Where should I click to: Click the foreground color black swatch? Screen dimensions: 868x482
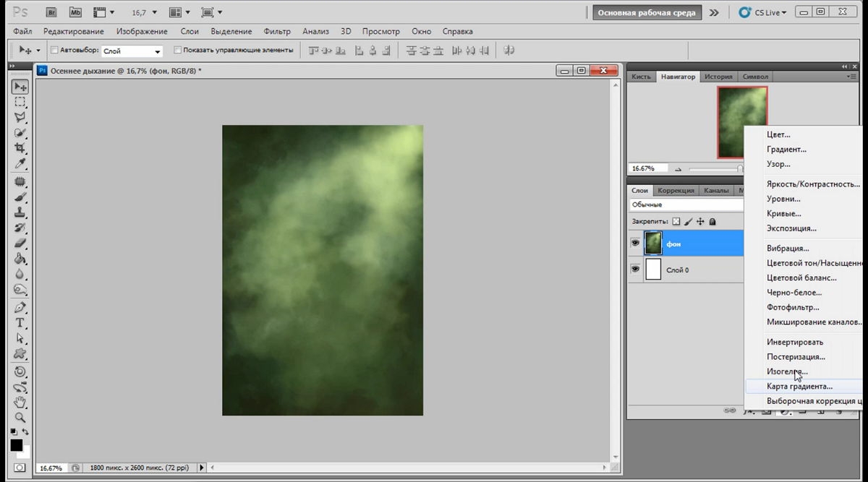pyautogui.click(x=16, y=445)
